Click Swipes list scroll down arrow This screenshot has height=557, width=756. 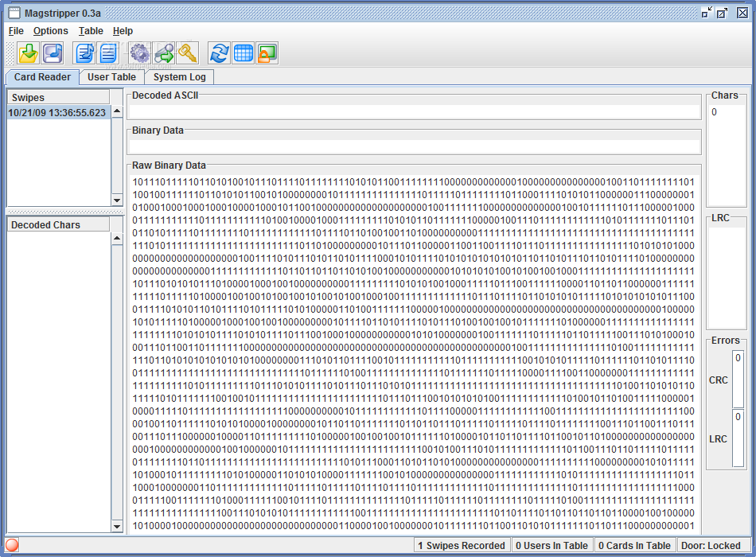click(x=117, y=201)
